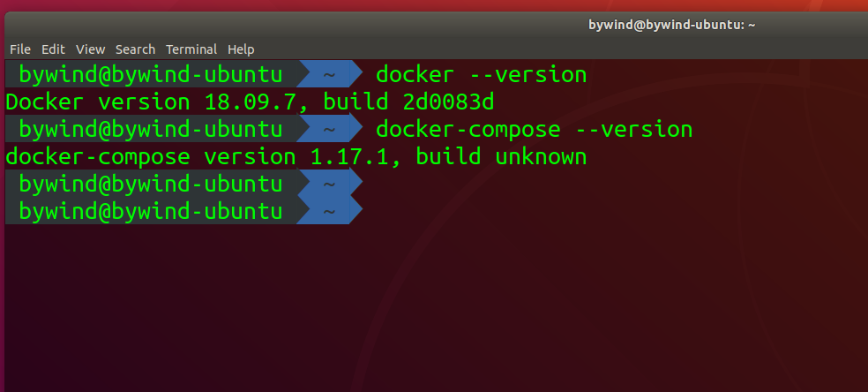
Task: Click the "Docker version 18.09.7" output text
Action: 156,102
